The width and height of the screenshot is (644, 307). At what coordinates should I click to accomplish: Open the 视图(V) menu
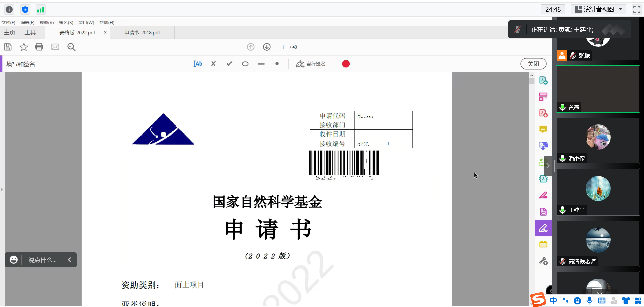[x=46, y=23]
